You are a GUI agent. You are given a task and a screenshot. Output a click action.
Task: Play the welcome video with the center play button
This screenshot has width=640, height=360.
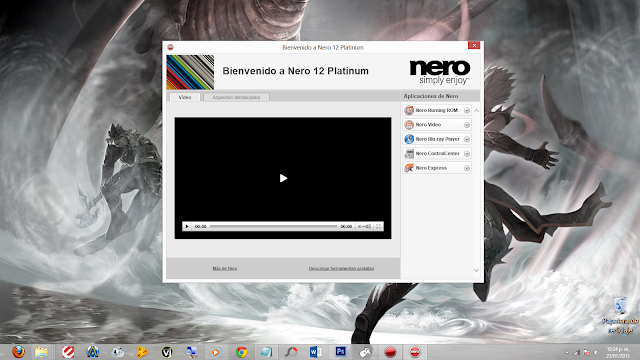coord(283,178)
